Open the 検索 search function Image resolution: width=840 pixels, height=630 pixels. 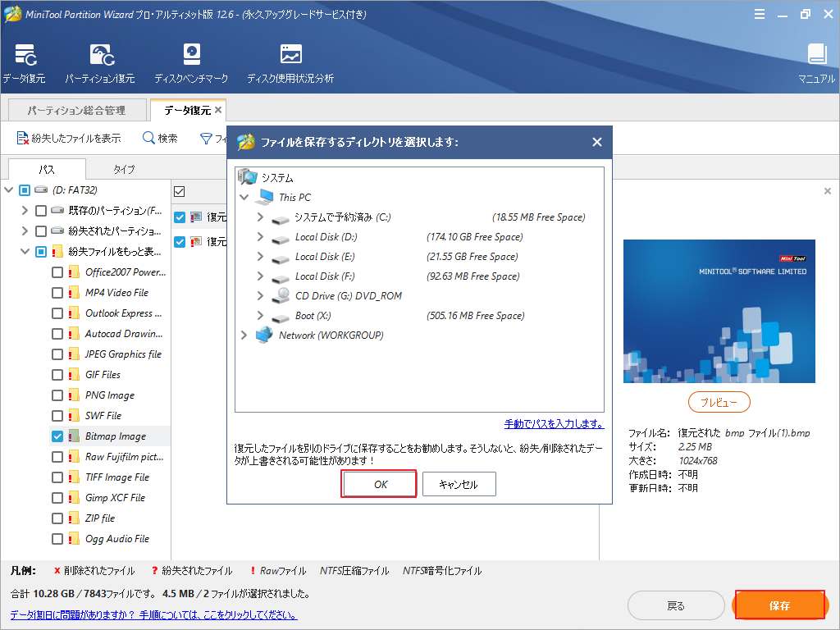[160, 138]
